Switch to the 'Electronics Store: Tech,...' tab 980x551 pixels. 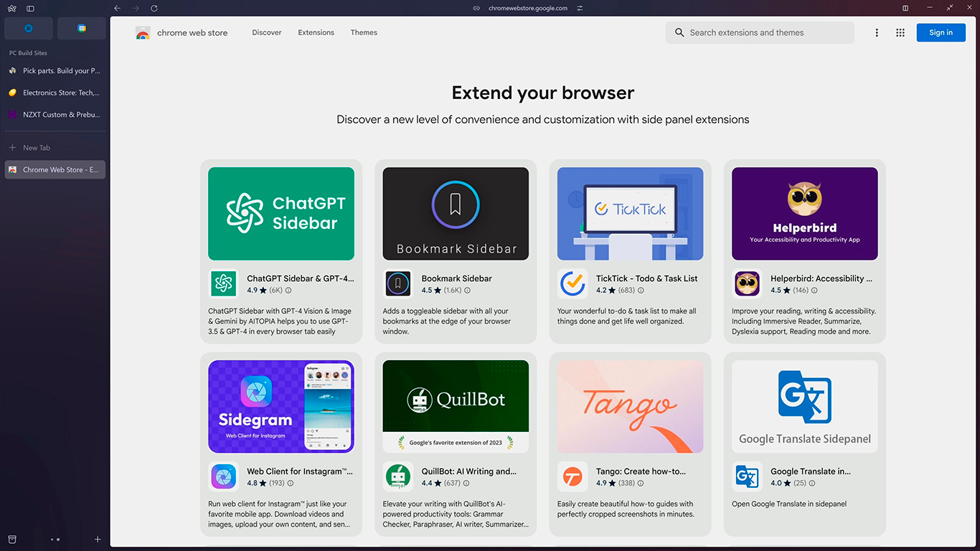tap(55, 93)
